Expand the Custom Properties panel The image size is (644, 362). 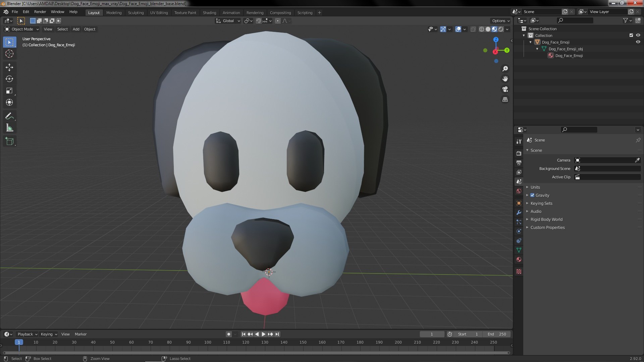coord(547,227)
